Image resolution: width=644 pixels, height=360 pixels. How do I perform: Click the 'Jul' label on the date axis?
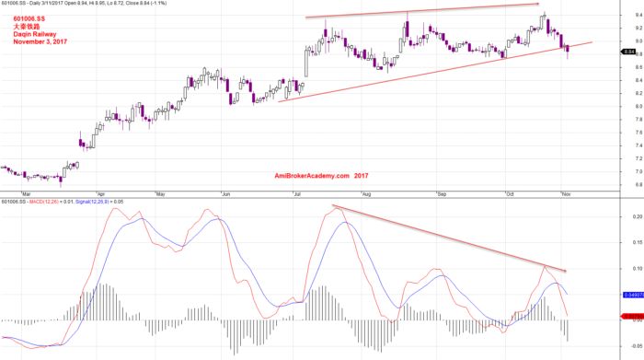(x=296, y=194)
